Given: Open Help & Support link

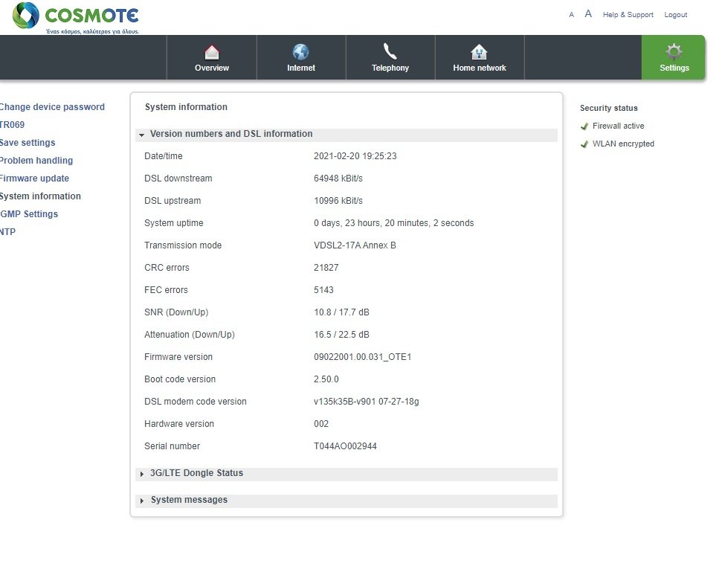Looking at the screenshot, I should 628,15.
